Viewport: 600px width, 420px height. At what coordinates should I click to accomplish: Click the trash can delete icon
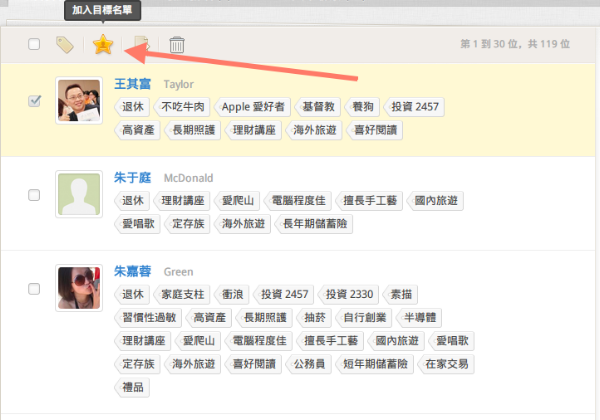pos(177,44)
